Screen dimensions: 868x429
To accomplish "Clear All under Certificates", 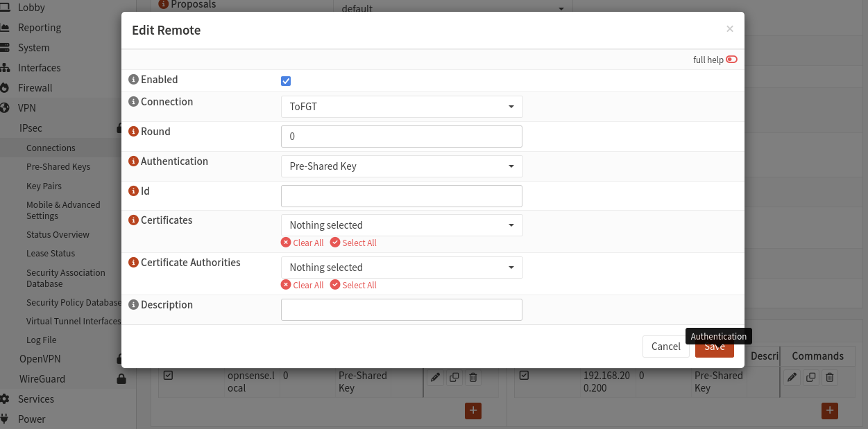I will [303, 243].
